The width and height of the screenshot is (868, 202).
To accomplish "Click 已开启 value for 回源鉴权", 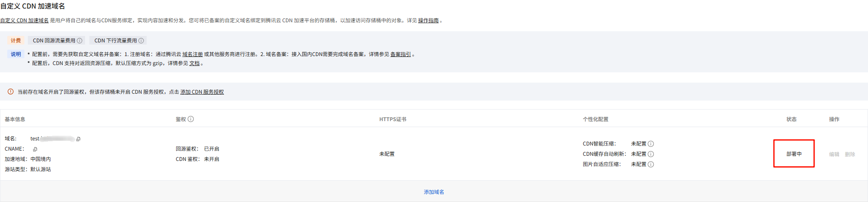I will point(212,149).
